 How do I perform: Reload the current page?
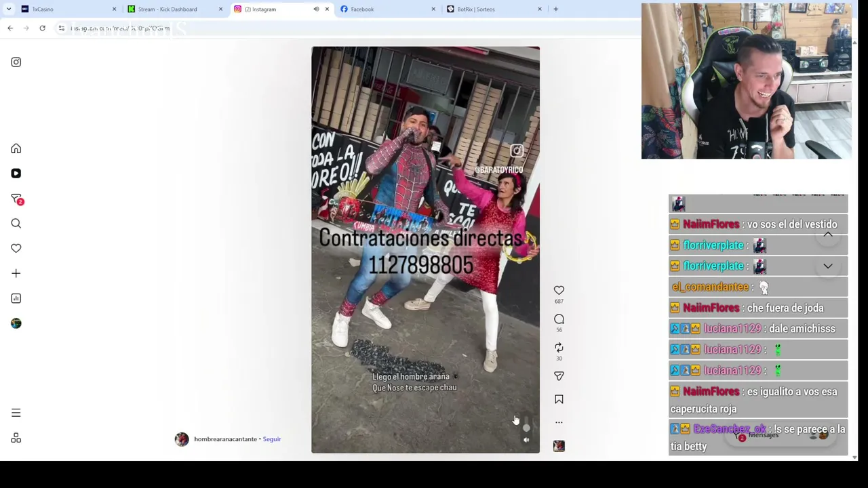[42, 28]
